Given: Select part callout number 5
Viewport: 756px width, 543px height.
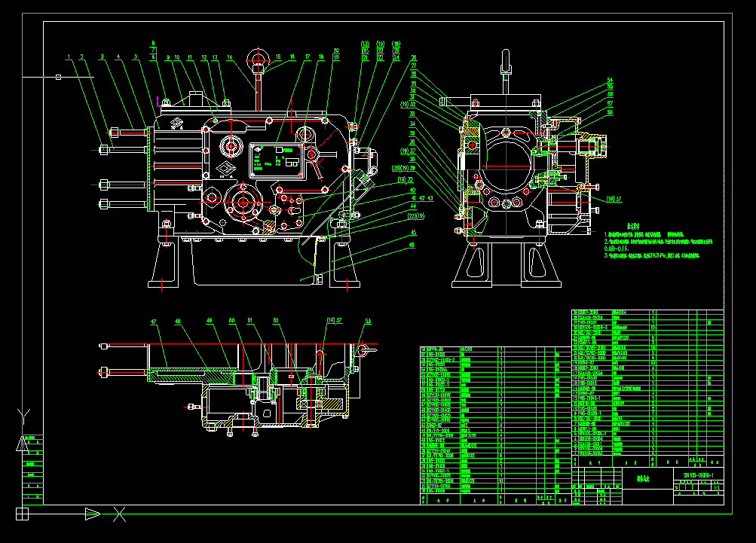Looking at the screenshot, I should pyautogui.click(x=136, y=56).
